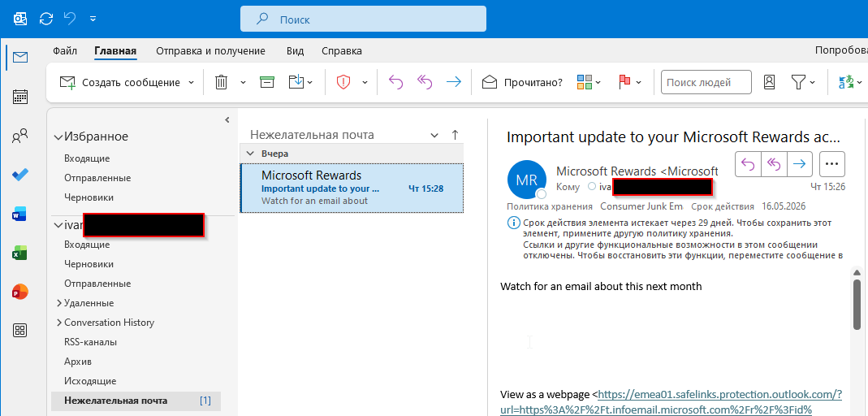
Task: Click the Delete trash can icon
Action: (221, 82)
